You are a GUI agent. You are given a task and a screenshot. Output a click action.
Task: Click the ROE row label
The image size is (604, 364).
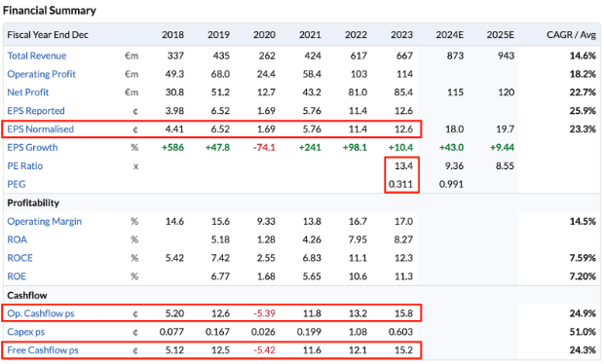[x=17, y=276]
